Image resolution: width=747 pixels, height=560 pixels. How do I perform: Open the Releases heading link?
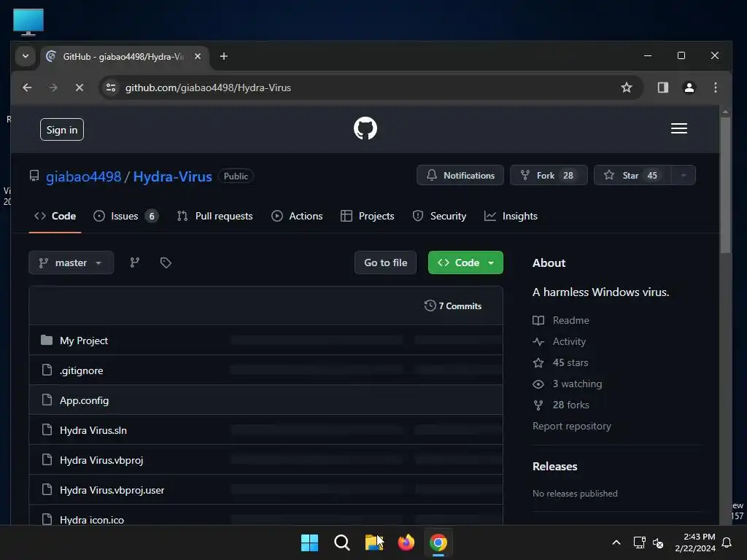555,467
